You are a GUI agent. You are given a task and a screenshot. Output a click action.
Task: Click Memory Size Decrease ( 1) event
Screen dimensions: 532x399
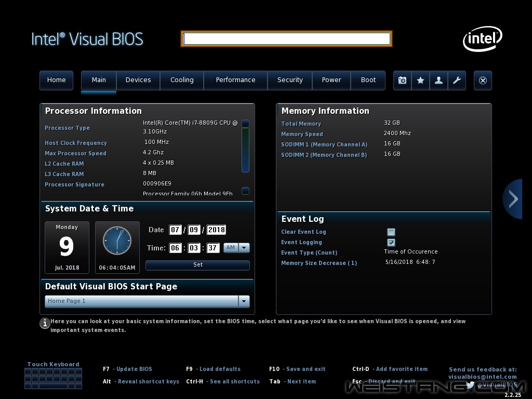tap(319, 263)
